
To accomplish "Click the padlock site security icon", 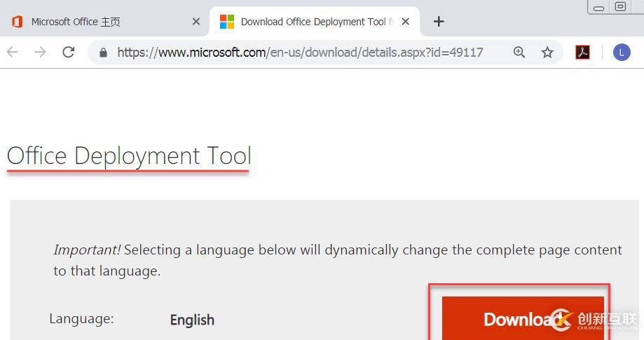I will (x=103, y=53).
